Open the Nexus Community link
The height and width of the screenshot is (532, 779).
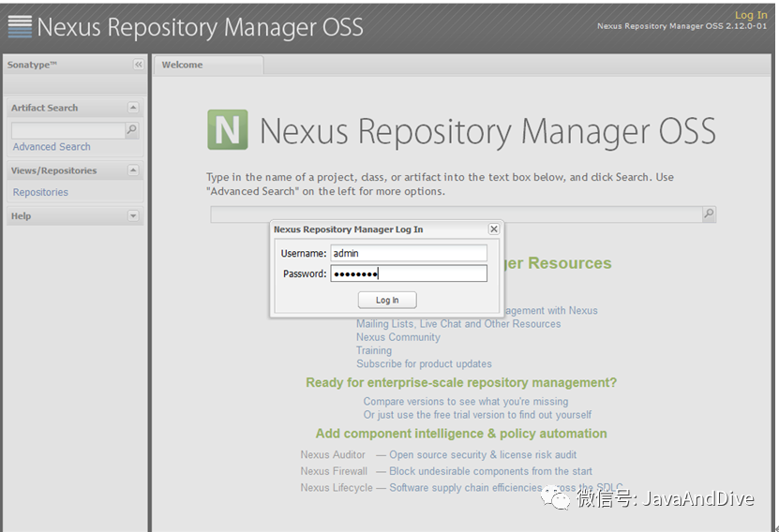(x=398, y=337)
